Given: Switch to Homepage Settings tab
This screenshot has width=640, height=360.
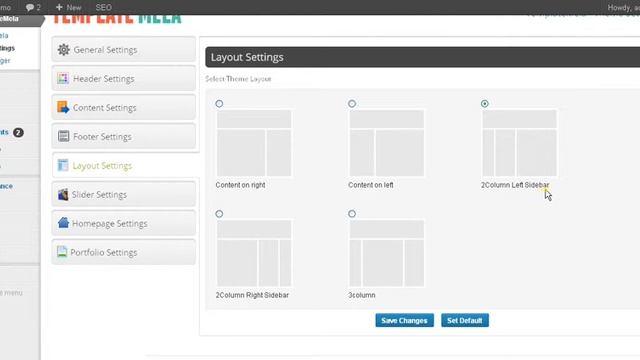Looking at the screenshot, I should (124, 223).
